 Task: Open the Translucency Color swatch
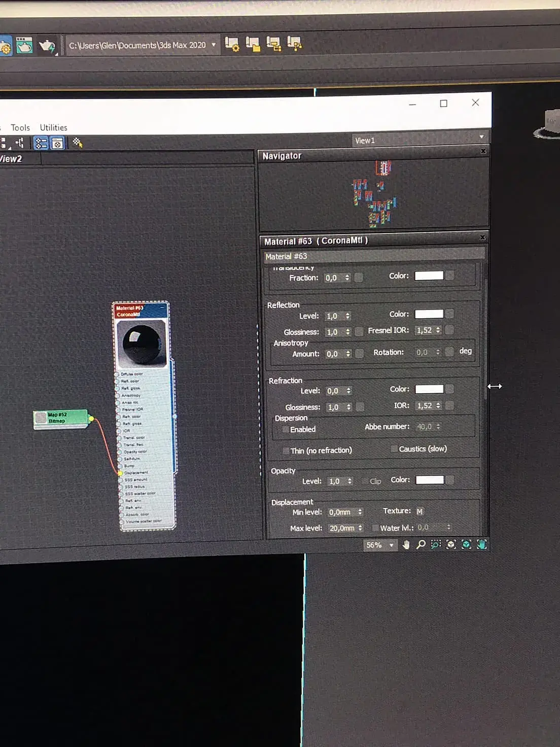429,276
